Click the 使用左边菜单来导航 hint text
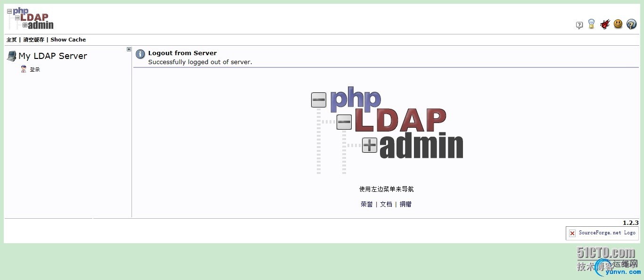Screen dimensions: 644x280 (x=387, y=189)
